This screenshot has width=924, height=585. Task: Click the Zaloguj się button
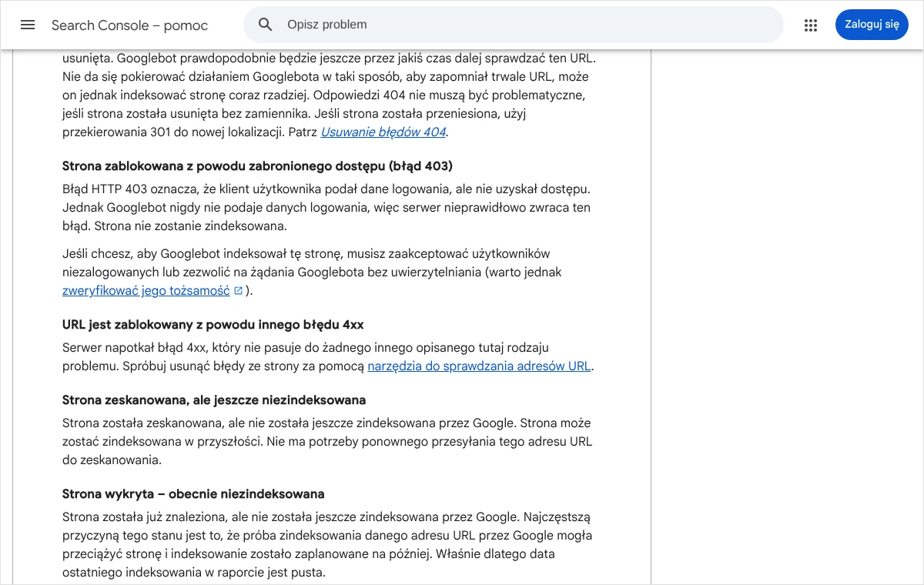coord(872,25)
